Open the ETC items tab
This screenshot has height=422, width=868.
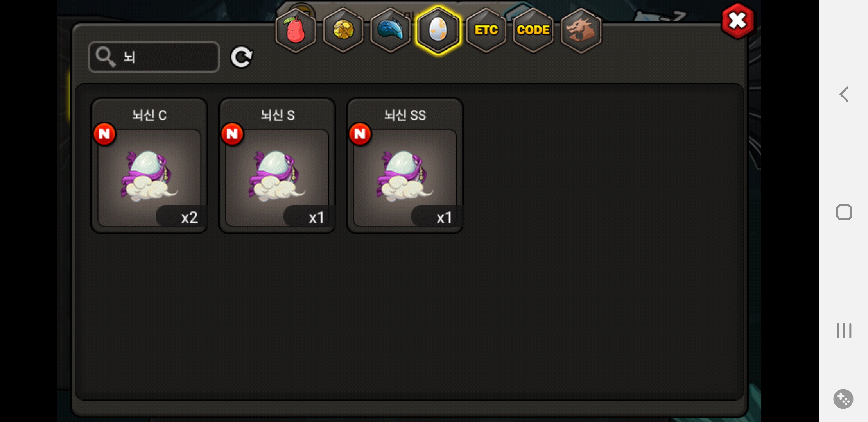(x=486, y=30)
